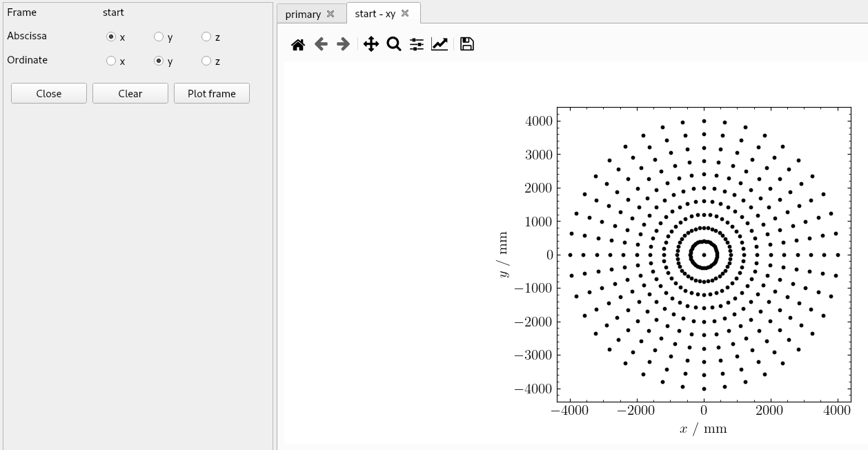Select x radio button for Abscissa
The height and width of the screenshot is (450, 868).
(111, 37)
